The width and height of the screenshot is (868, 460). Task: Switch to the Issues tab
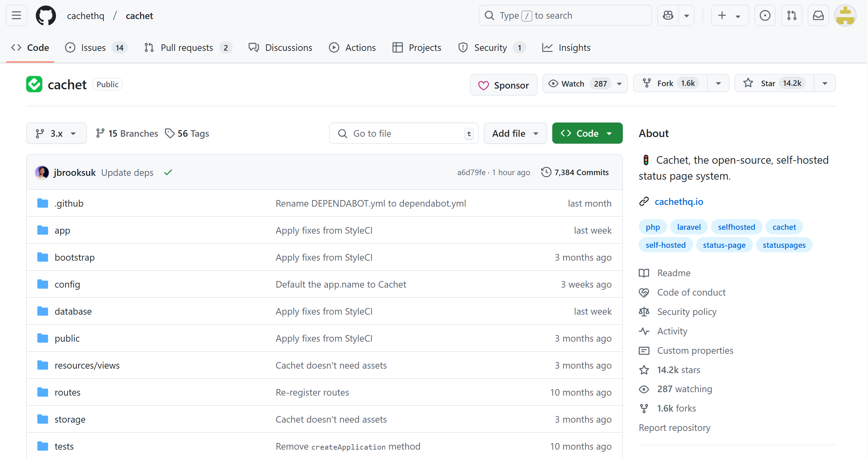click(x=93, y=48)
